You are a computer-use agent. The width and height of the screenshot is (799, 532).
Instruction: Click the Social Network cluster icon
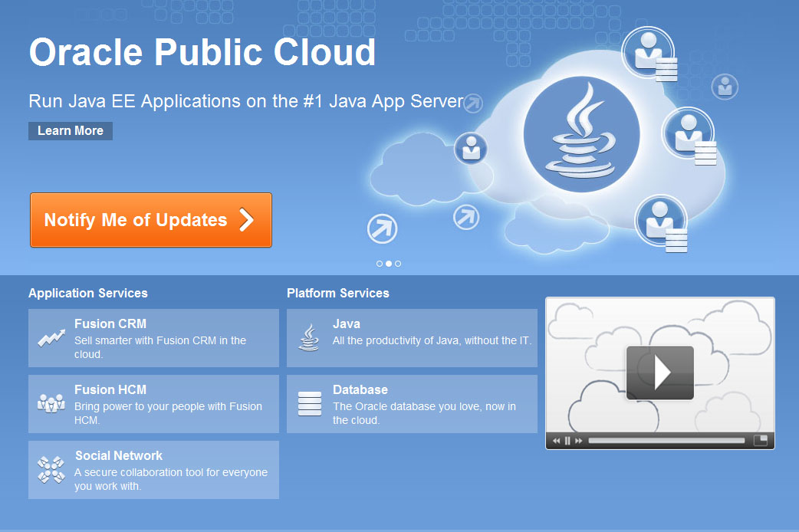pos(51,470)
